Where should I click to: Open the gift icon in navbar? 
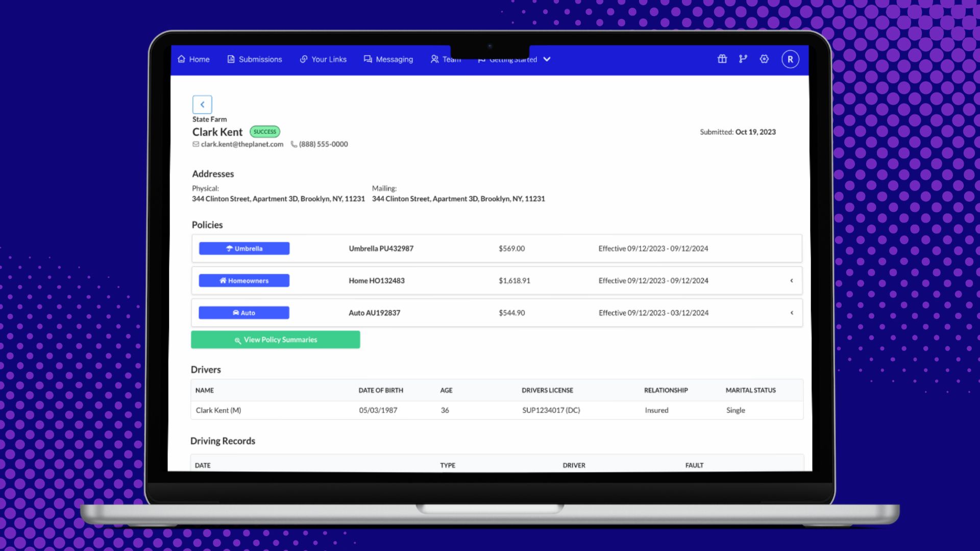[722, 59]
